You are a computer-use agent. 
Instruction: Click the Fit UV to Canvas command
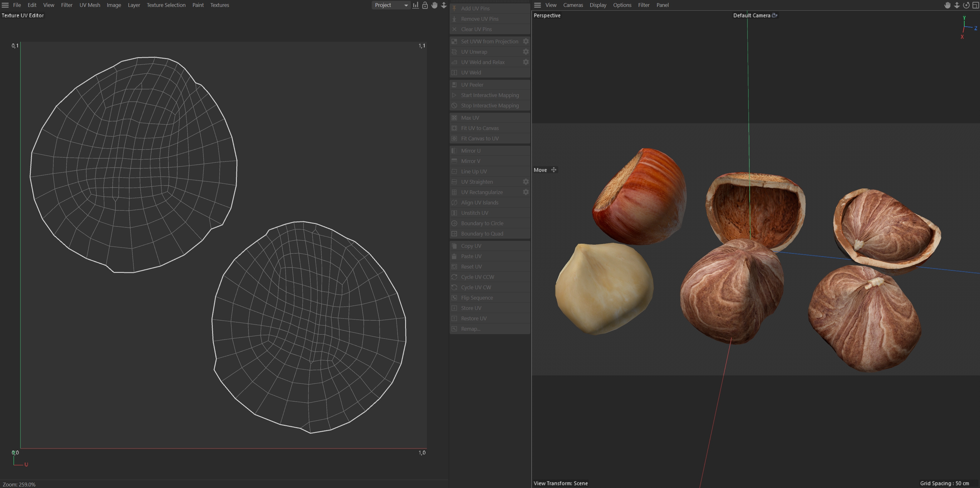click(x=479, y=128)
